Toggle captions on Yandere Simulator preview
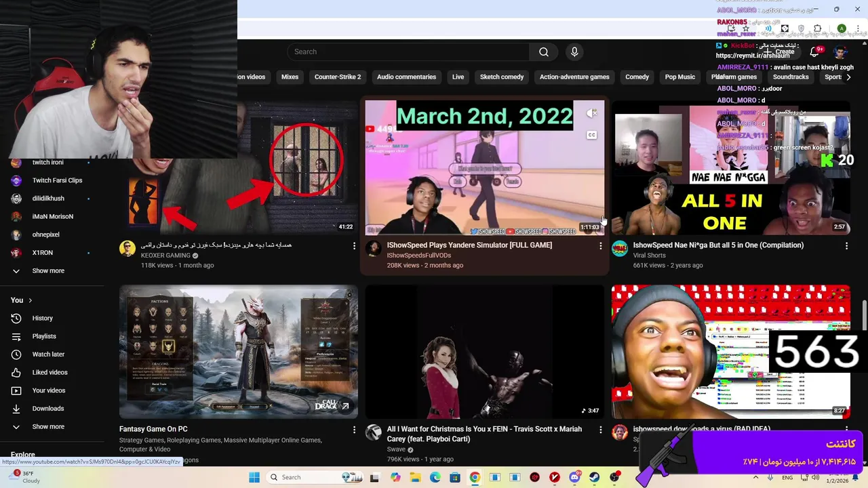The image size is (868, 488). point(592,135)
